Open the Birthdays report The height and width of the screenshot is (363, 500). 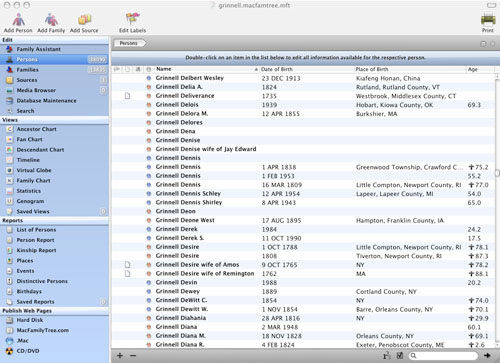coord(54,291)
